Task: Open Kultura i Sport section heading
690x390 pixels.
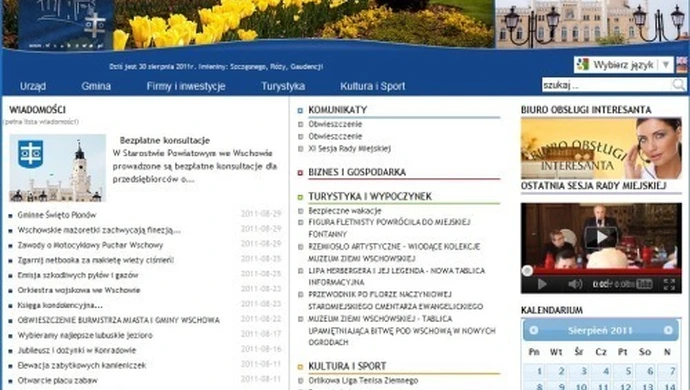Action: pyautogui.click(x=347, y=366)
